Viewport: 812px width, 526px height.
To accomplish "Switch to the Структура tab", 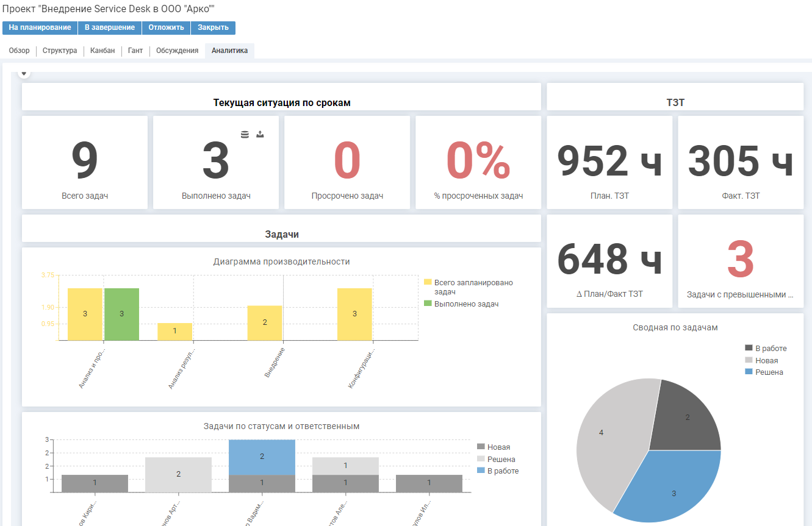I will click(x=60, y=51).
